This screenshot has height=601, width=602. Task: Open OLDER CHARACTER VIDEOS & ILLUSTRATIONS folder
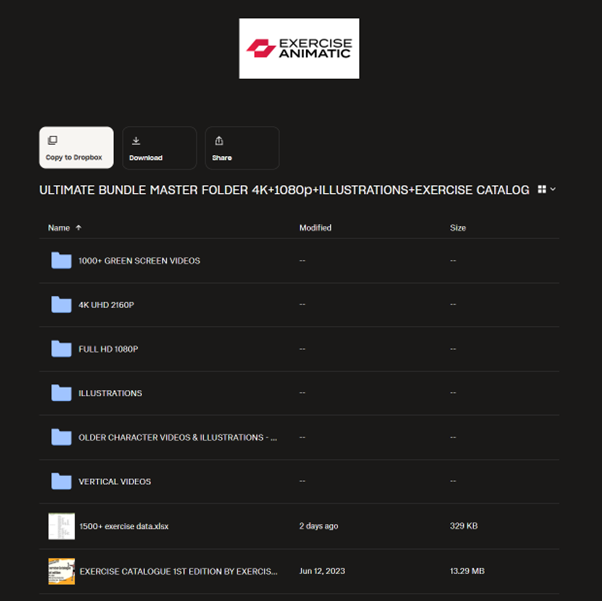(x=178, y=437)
